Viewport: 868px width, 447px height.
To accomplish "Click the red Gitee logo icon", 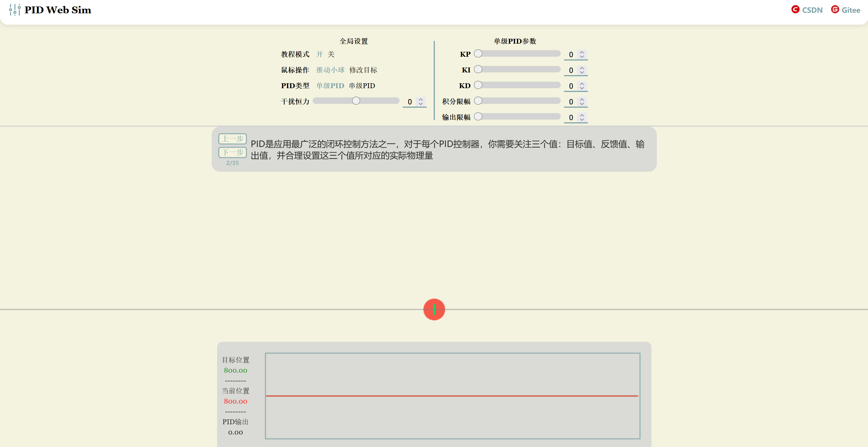I will (x=835, y=9).
